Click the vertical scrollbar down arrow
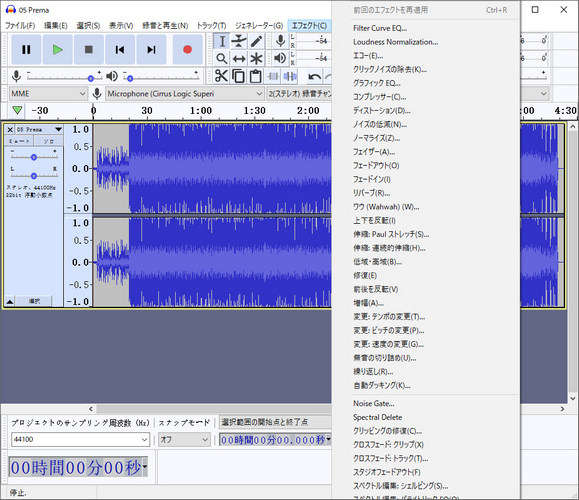The image size is (579, 500). click(x=572, y=398)
